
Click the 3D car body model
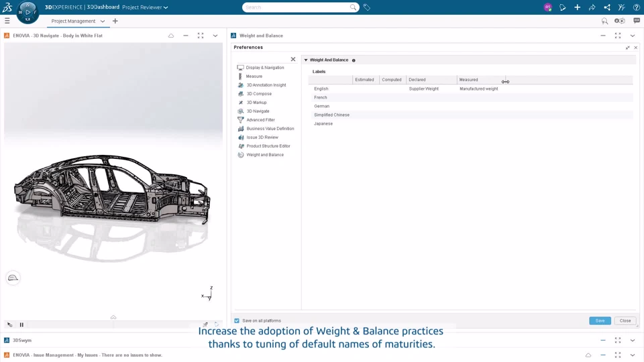112,190
